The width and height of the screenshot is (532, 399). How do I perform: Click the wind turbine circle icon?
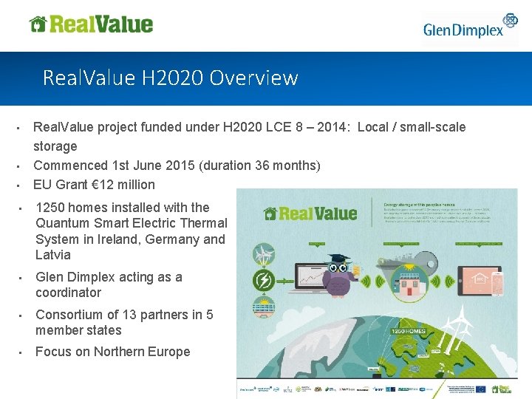click(263, 254)
